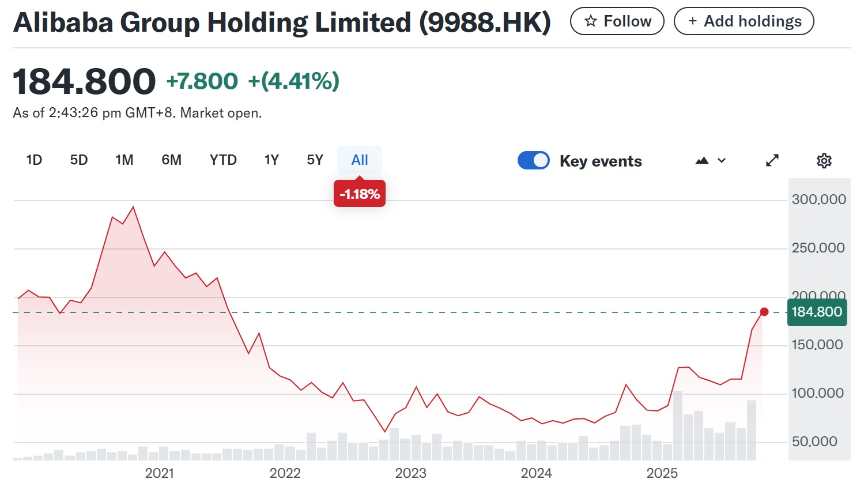
Task: Click the mountain chart type icon
Action: [701, 161]
